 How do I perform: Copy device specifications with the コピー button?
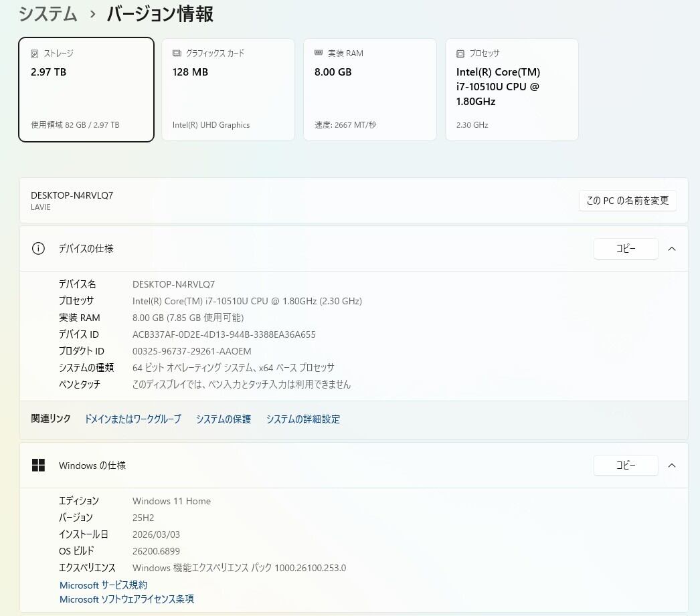tap(625, 249)
